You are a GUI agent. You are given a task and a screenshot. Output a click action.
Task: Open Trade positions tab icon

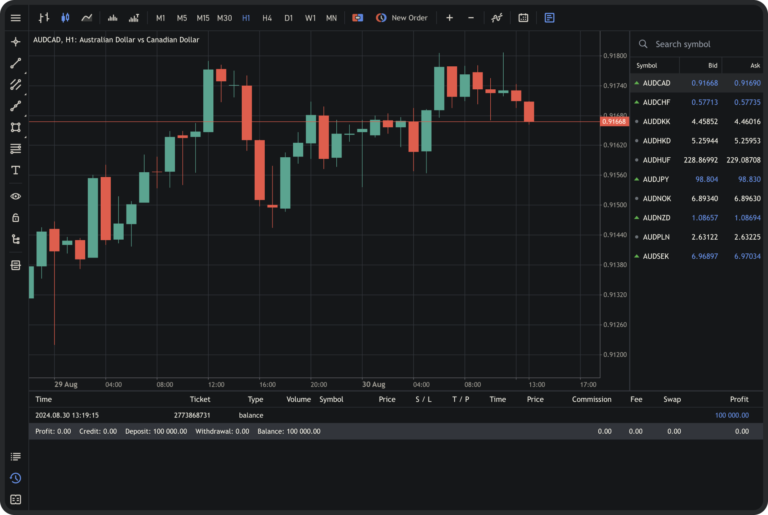(x=16, y=457)
